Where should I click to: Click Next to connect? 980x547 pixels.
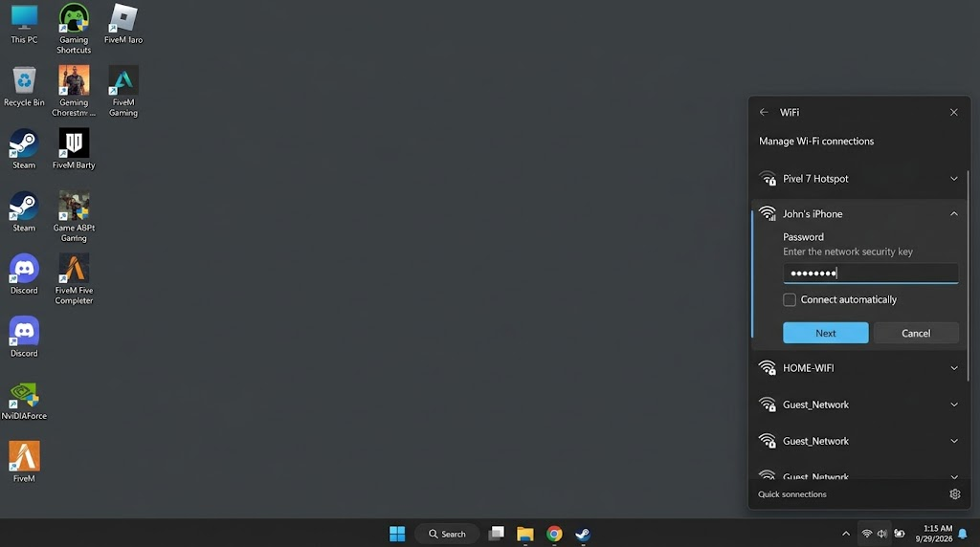pos(826,333)
